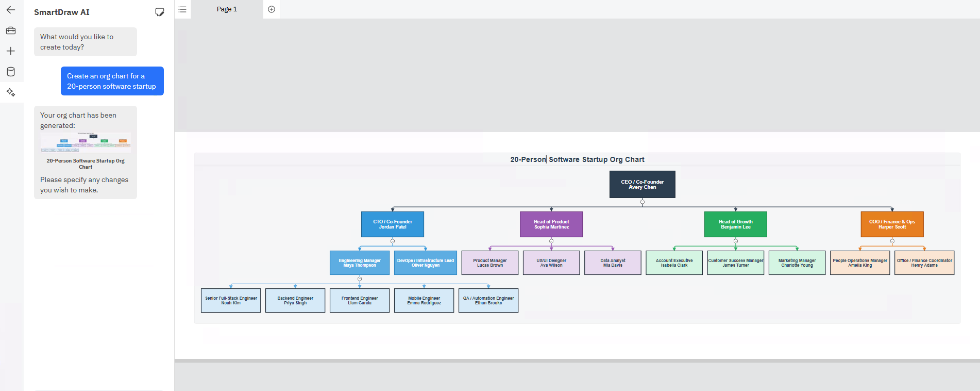Switch to the Page 1 tab

click(227, 9)
